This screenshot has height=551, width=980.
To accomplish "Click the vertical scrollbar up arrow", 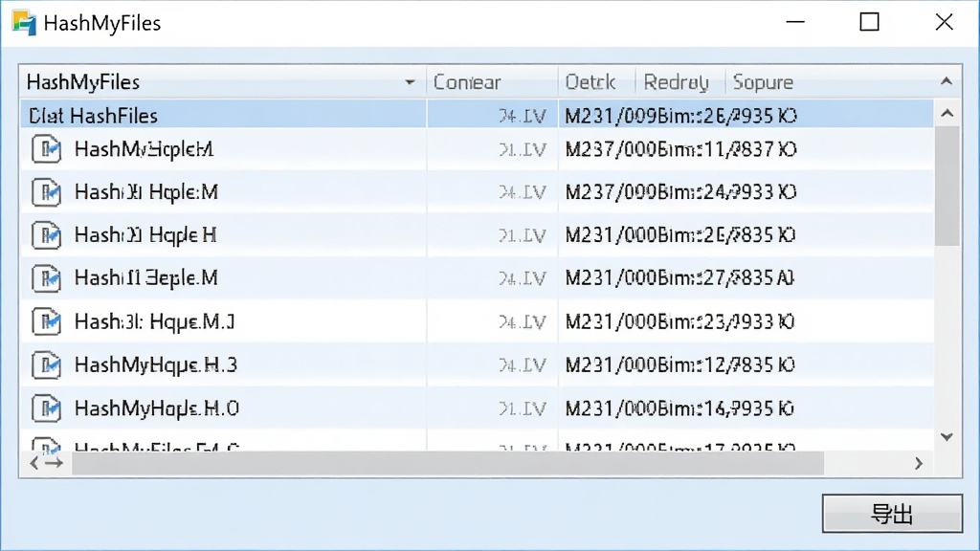I will (x=947, y=113).
